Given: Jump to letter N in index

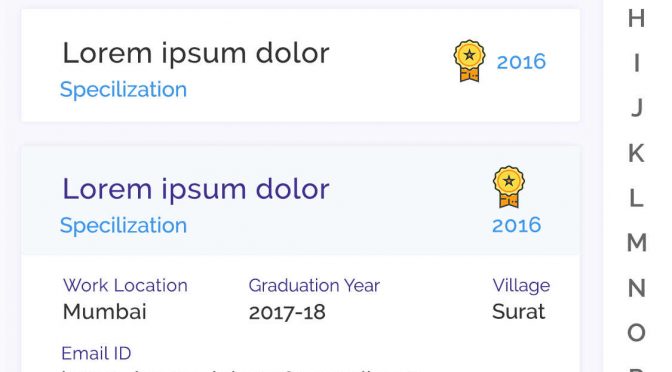Looking at the screenshot, I should (636, 288).
